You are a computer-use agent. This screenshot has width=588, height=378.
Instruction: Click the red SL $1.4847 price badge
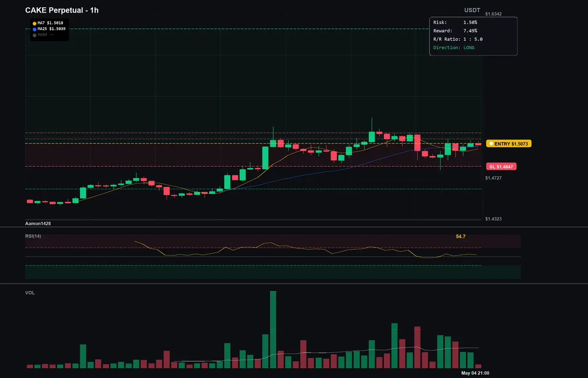tap(501, 167)
